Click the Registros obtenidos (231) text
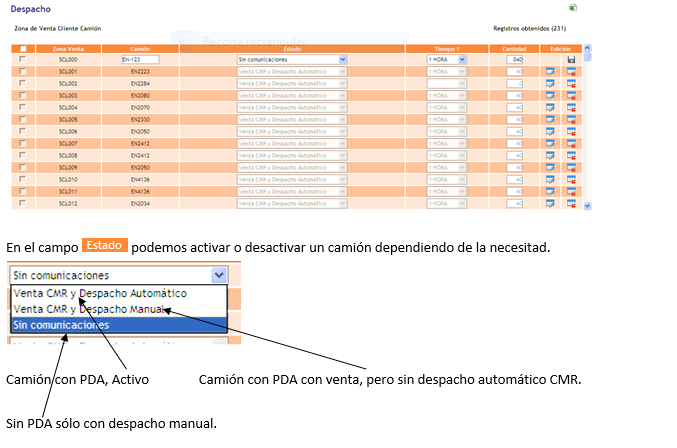 (530, 28)
